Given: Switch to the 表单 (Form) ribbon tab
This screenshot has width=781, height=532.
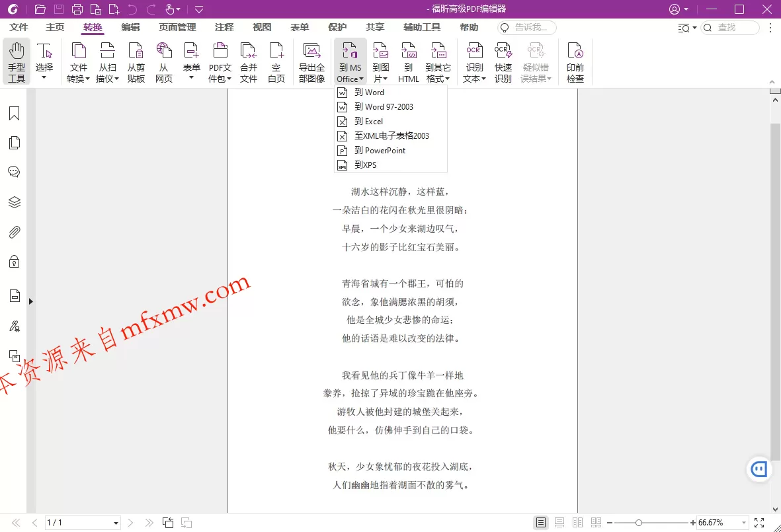Looking at the screenshot, I should [300, 27].
